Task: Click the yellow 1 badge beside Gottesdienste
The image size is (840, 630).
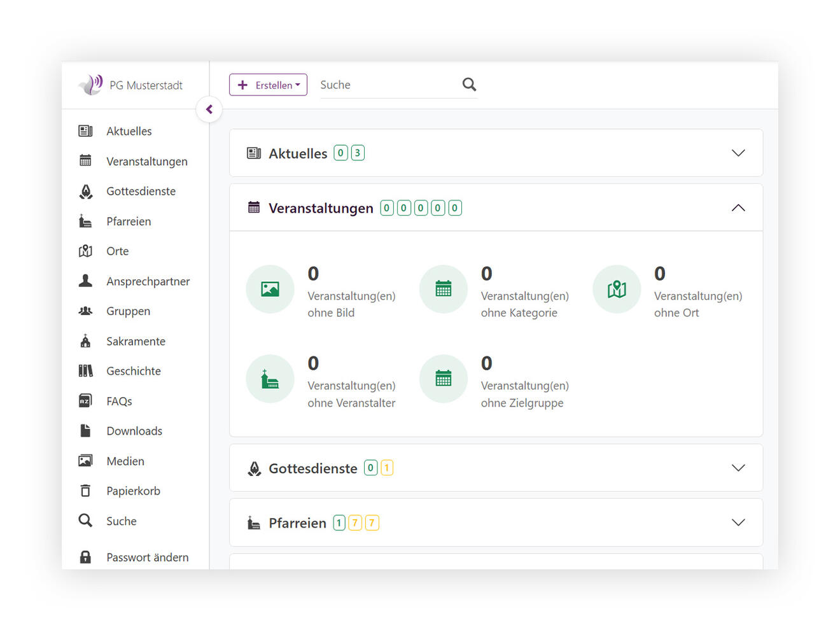Action: point(387,468)
